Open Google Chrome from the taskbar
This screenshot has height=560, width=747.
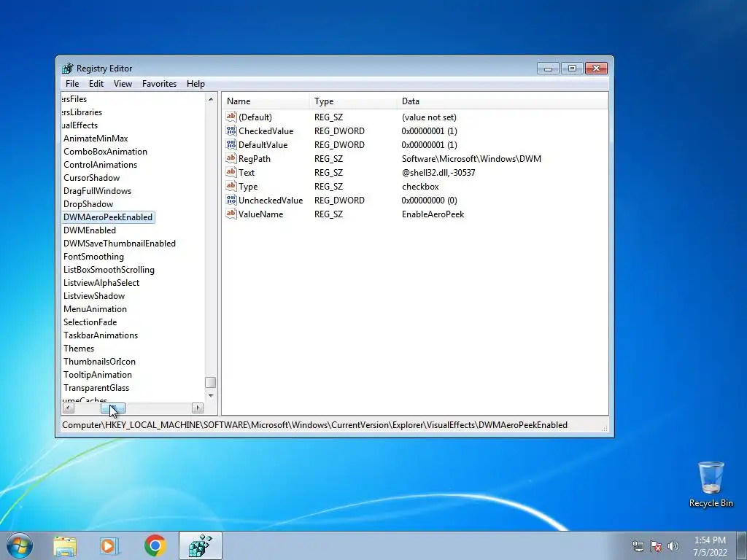click(x=155, y=545)
